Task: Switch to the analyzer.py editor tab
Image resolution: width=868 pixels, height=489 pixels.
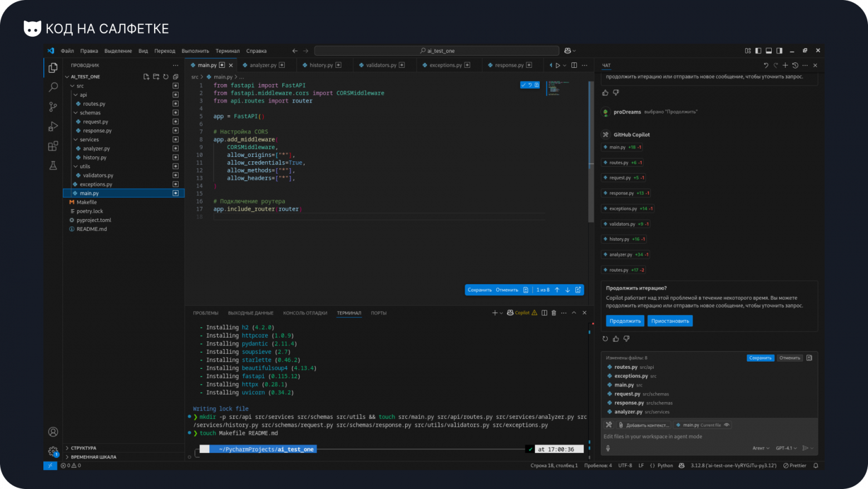Action: pyautogui.click(x=263, y=65)
